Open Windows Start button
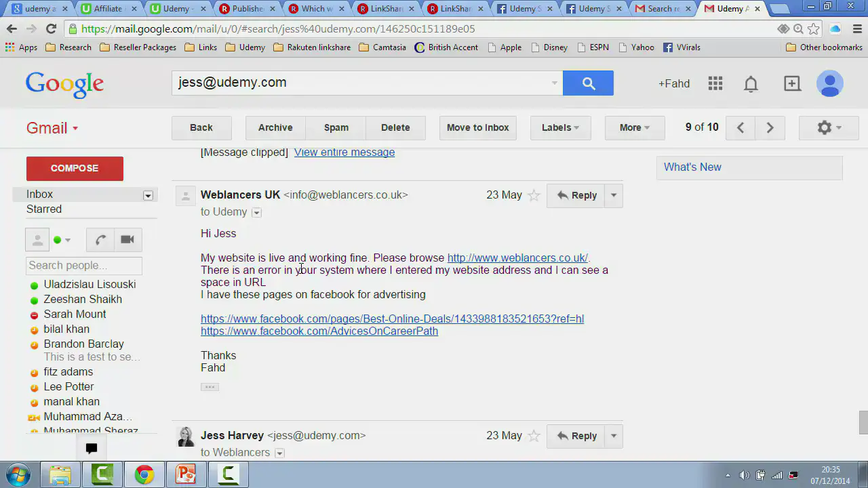Screen dimensions: 868x488 point(17,474)
